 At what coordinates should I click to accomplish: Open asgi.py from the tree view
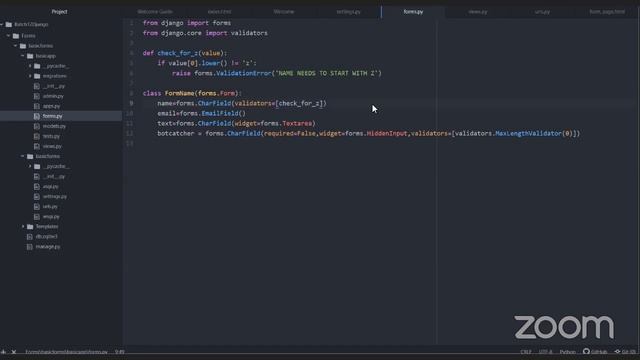[51, 187]
